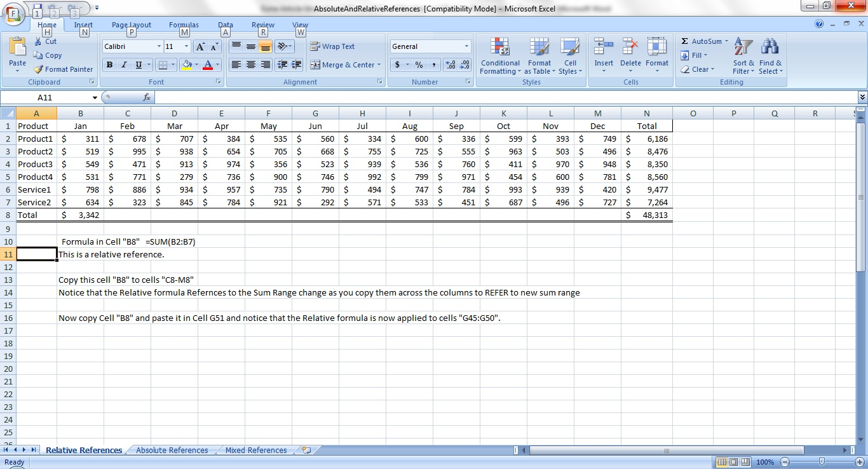Decrease the cell indent

point(282,65)
